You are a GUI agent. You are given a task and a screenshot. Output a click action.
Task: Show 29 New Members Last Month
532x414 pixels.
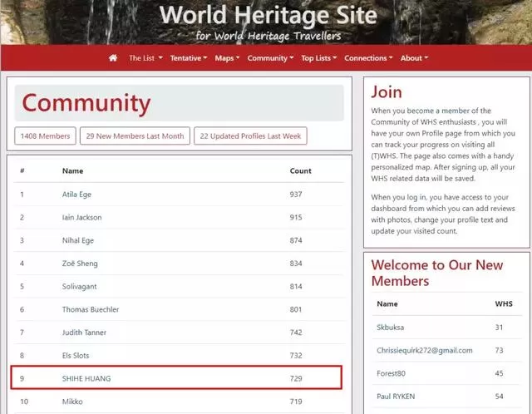(135, 136)
